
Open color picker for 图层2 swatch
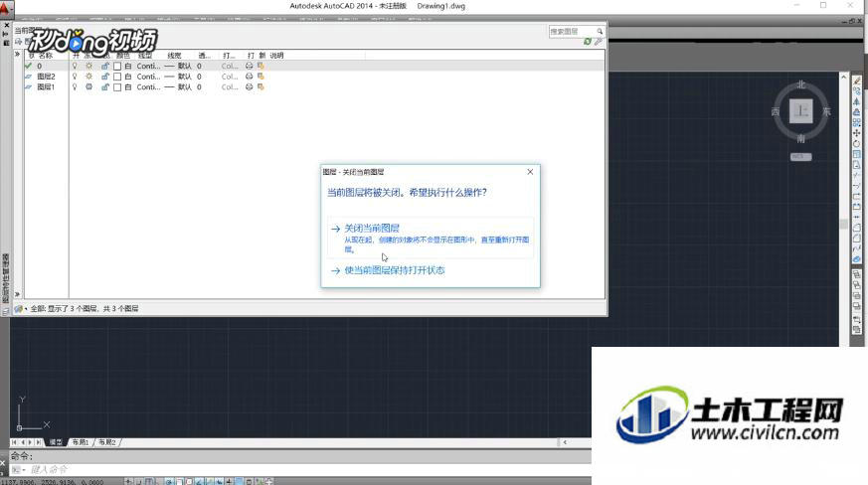click(x=117, y=77)
